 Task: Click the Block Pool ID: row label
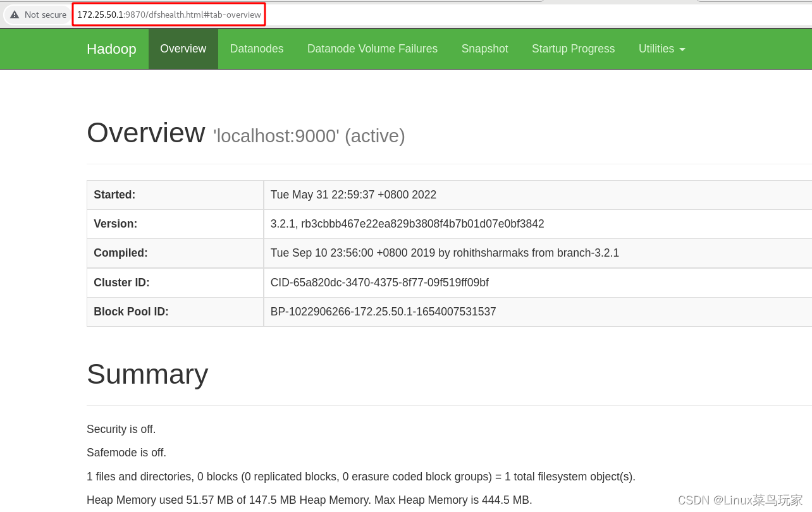[x=131, y=312]
